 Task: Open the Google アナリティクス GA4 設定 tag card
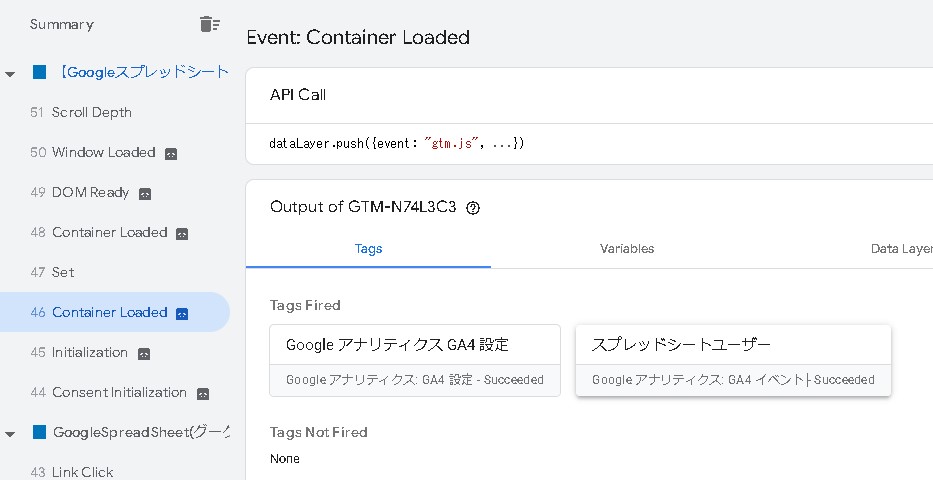pos(414,360)
